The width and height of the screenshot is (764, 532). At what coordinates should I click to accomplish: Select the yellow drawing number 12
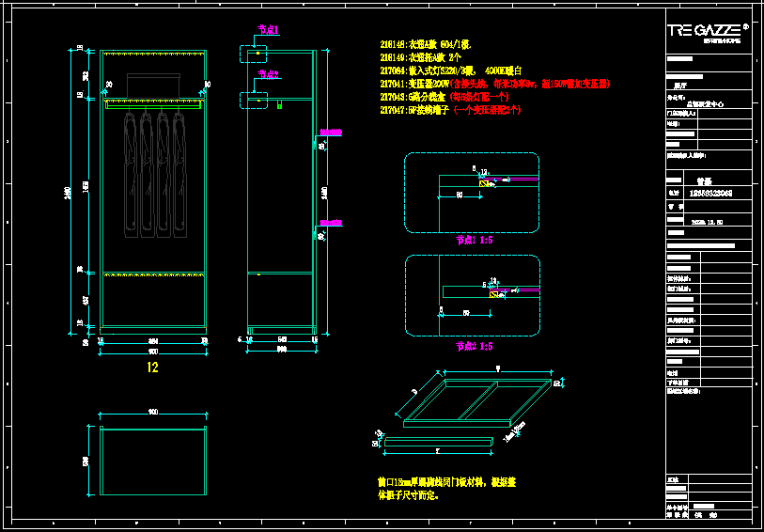(x=152, y=368)
